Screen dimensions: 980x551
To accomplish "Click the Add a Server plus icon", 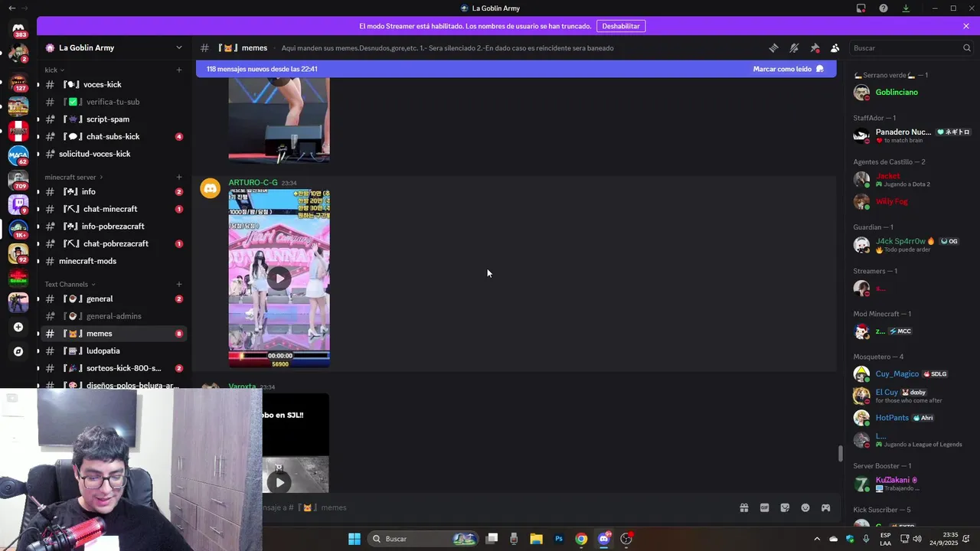I will coord(18,327).
